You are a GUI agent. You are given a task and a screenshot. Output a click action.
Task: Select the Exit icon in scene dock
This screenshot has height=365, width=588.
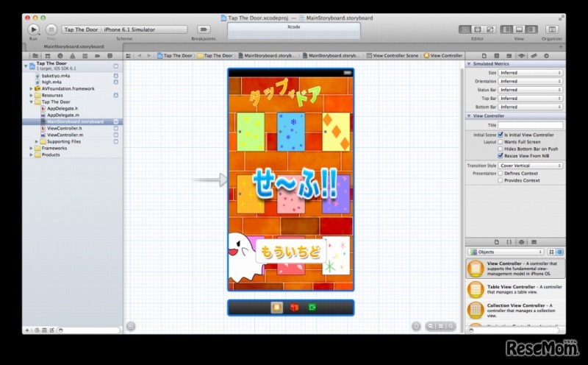(x=312, y=307)
